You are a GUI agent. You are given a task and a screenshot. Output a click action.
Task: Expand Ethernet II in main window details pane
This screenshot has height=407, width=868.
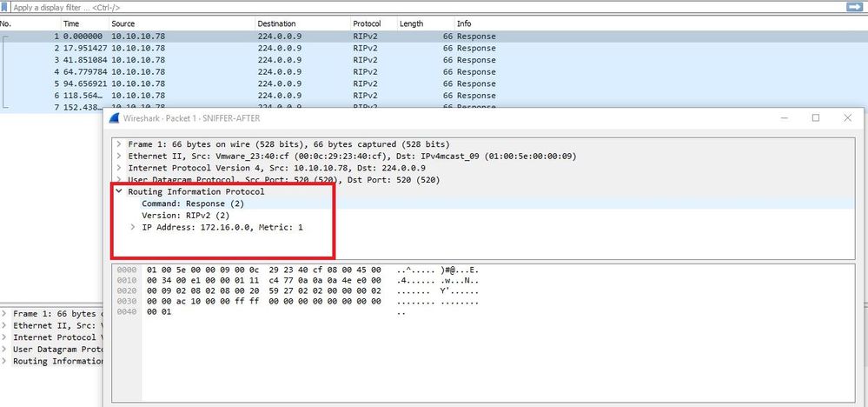[4, 325]
